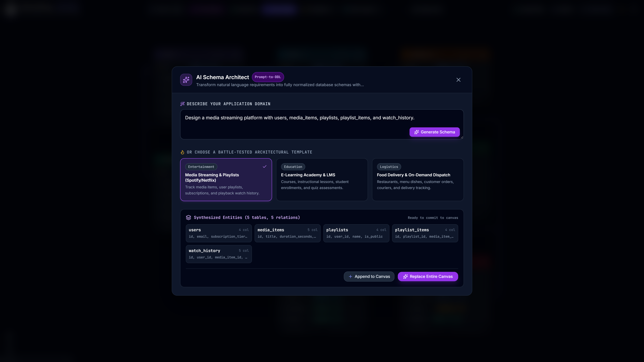Click the AI sparkle logo icon in the dialog header
Screen dimensions: 644x362
tap(186, 80)
